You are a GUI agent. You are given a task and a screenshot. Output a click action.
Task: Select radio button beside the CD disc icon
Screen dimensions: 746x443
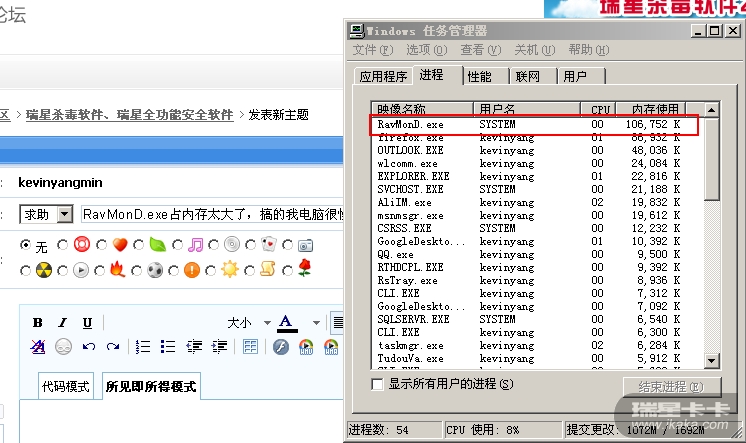coord(213,245)
